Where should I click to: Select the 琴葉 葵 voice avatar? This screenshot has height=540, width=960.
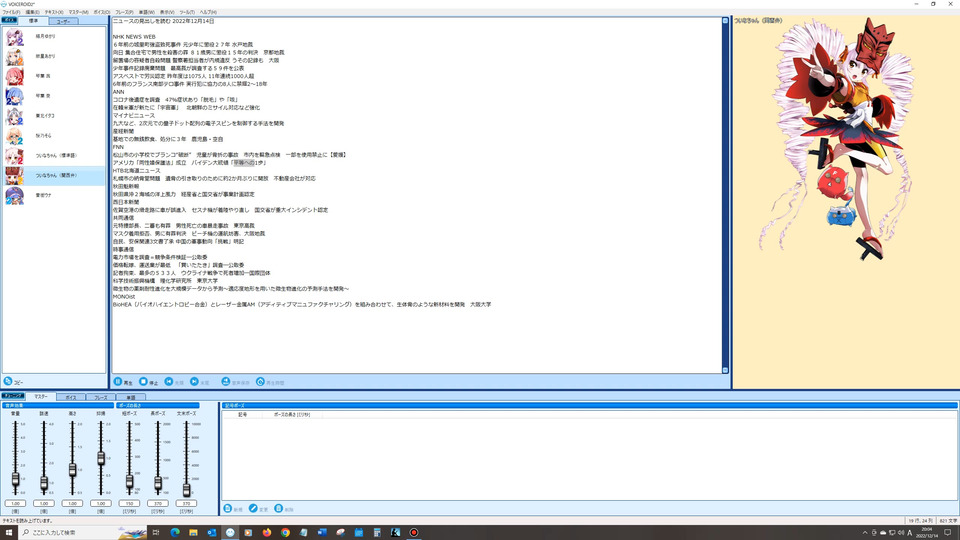pos(14,96)
